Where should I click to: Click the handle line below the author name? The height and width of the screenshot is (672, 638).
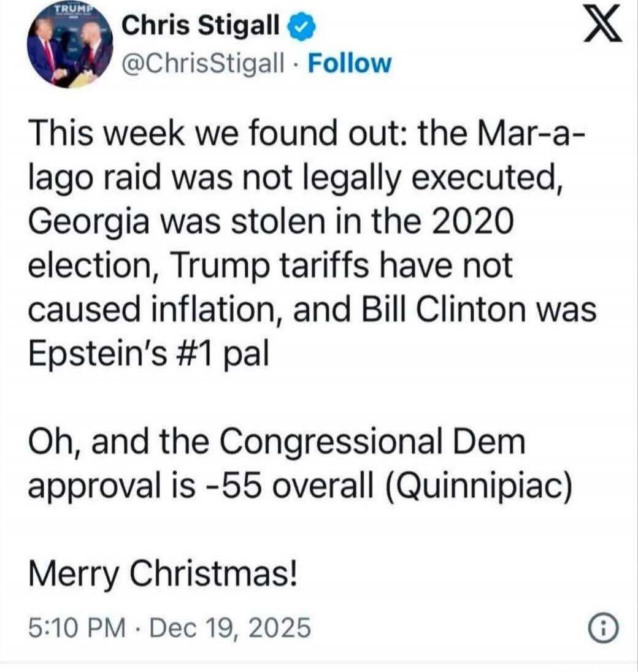point(201,63)
